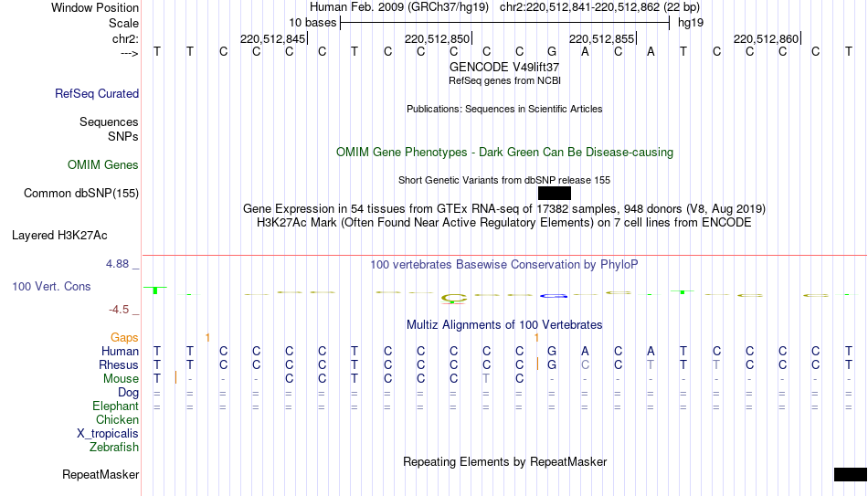Click the SNPs track label
Image resolution: width=868 pixels, height=496 pixels.
[x=123, y=136]
